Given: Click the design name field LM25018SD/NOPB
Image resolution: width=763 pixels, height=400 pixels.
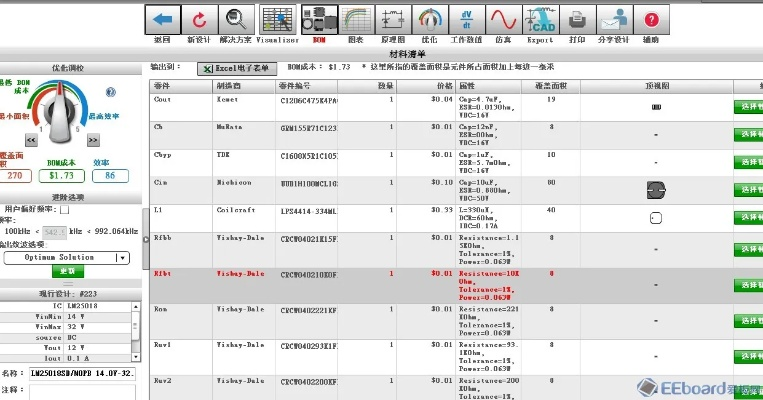Looking at the screenshot, I should coord(82,374).
